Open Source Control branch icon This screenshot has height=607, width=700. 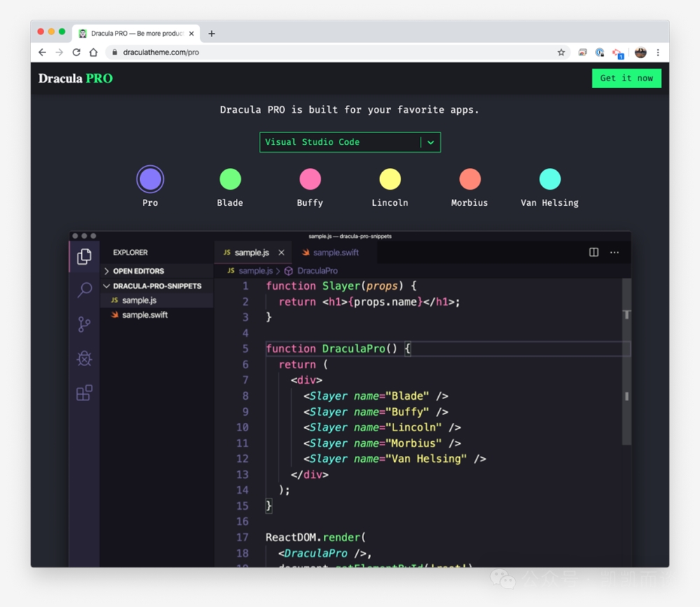point(84,324)
